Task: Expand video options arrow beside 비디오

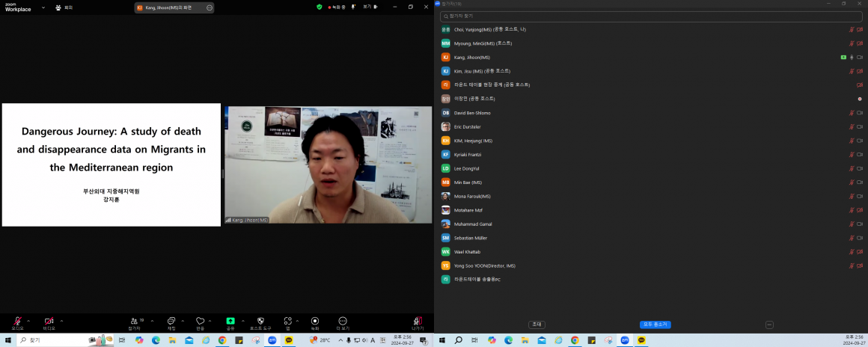Action: [x=61, y=320]
